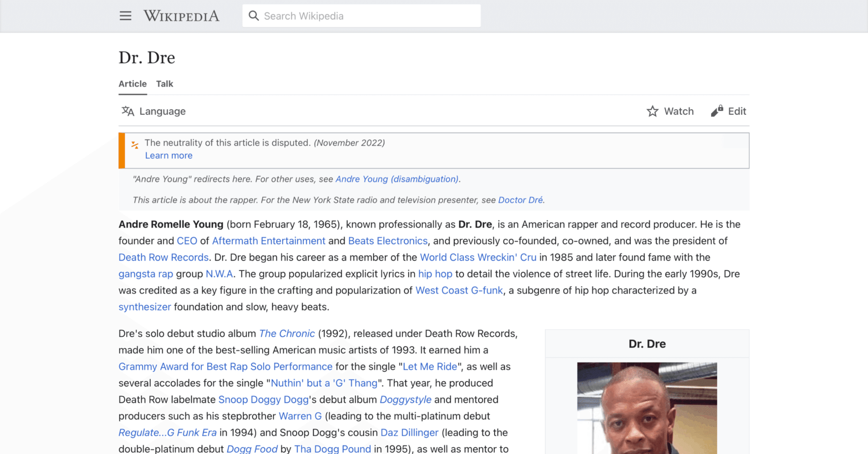The height and width of the screenshot is (454, 868).
Task: Click the orange neutrality dispute icon
Action: [x=134, y=145]
